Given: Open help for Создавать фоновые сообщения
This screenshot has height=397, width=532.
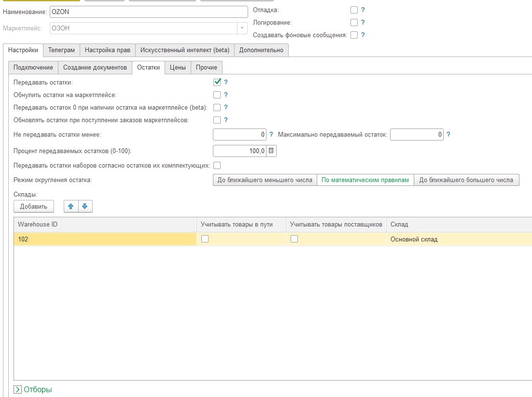Looking at the screenshot, I should click(x=363, y=35).
